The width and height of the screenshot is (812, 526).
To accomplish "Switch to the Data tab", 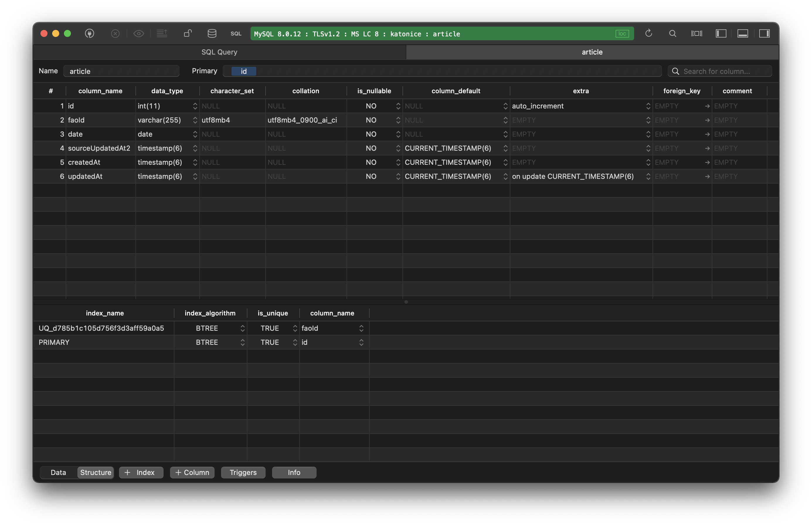I will click(x=58, y=472).
